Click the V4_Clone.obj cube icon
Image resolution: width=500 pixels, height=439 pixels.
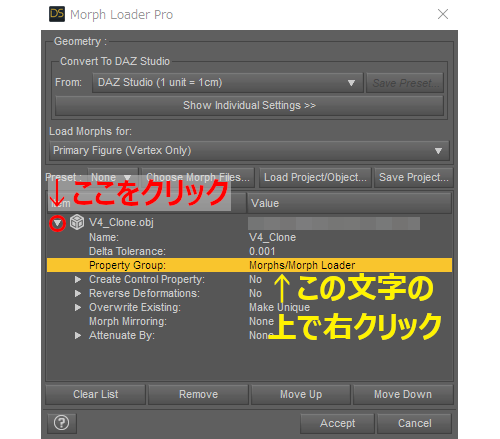click(x=77, y=222)
